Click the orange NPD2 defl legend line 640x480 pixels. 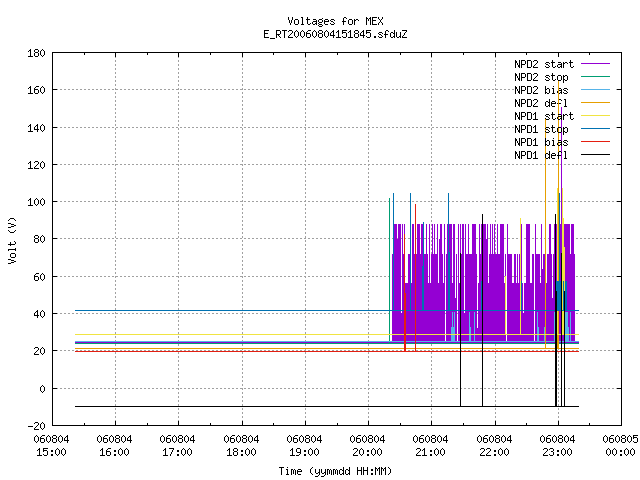[x=596, y=102]
